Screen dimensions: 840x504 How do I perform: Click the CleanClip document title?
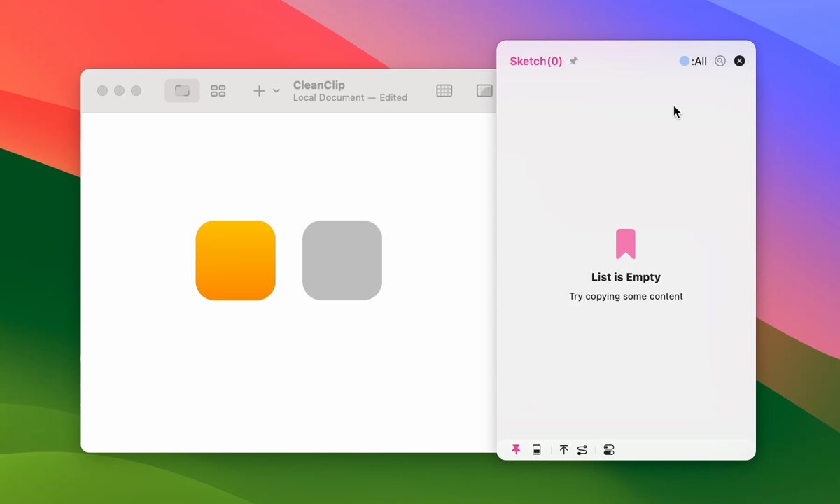tap(318, 85)
